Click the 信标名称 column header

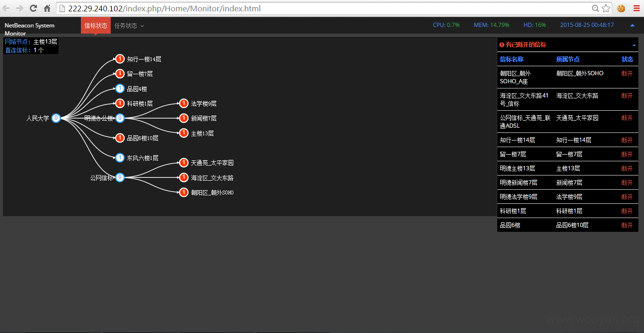(x=512, y=59)
